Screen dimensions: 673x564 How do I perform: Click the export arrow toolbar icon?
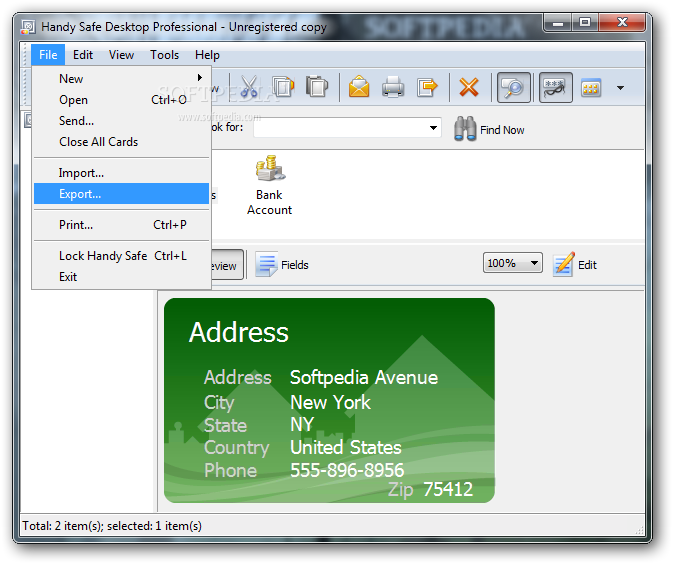pos(427,87)
